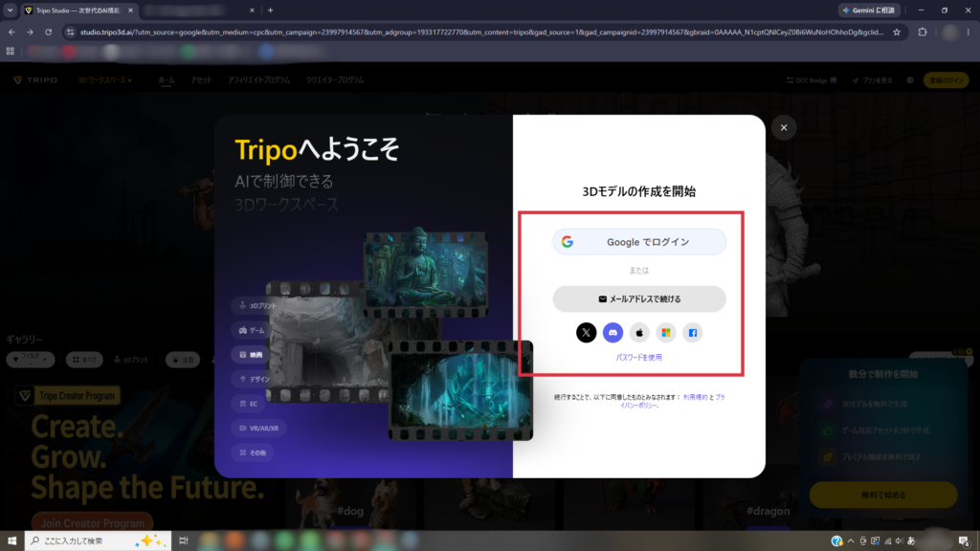Go back with browser back arrow

point(11,32)
